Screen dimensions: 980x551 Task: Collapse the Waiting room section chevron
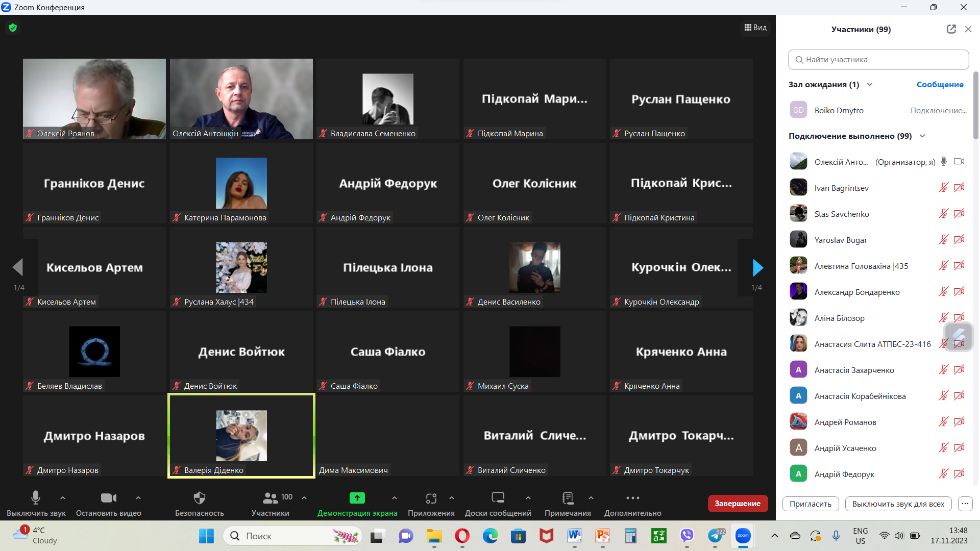pyautogui.click(x=870, y=85)
